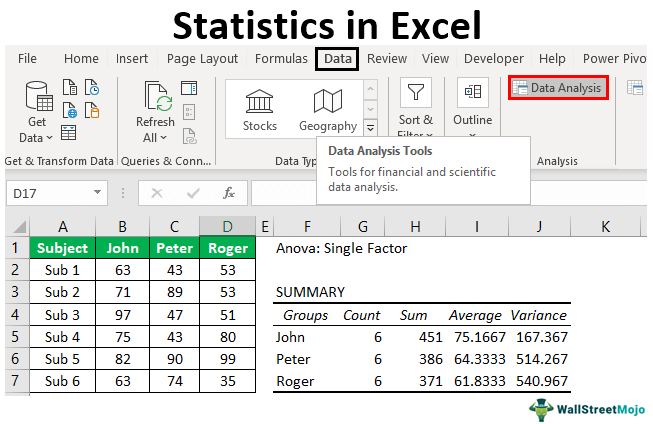Open Sort & Filter funnel icon
The width and height of the screenshot is (653, 424).
click(416, 96)
